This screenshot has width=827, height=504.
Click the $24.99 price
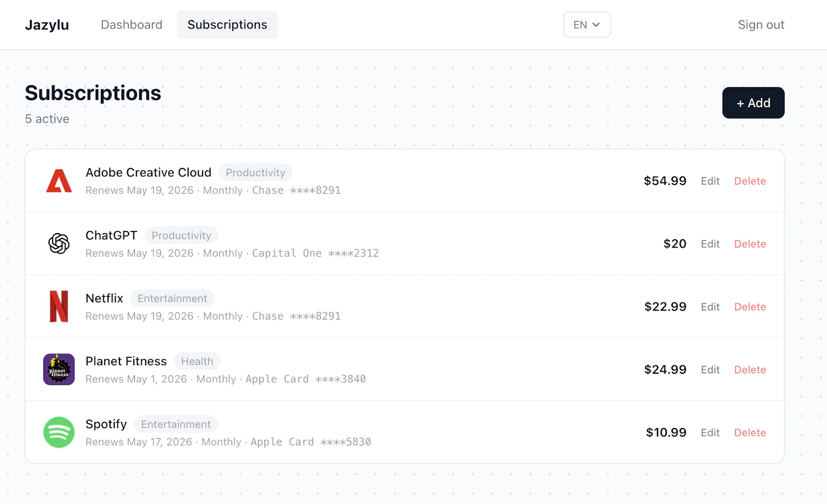pyautogui.click(x=665, y=370)
